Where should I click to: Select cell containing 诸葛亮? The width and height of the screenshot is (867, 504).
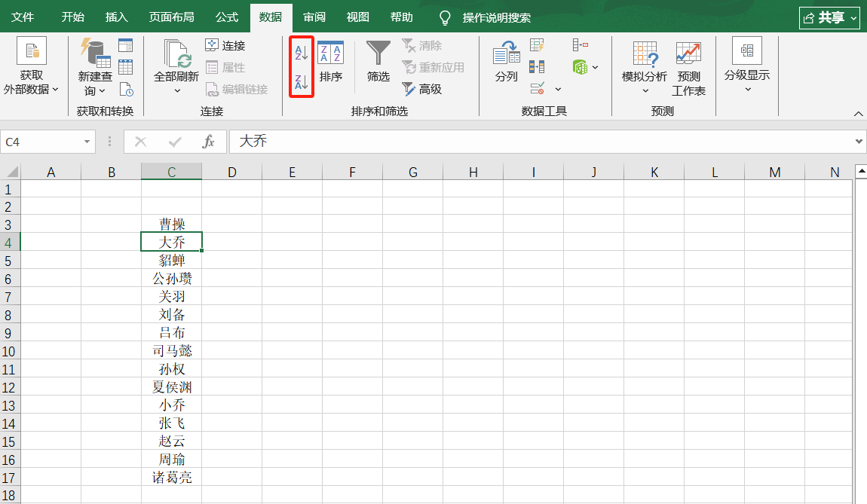click(171, 477)
